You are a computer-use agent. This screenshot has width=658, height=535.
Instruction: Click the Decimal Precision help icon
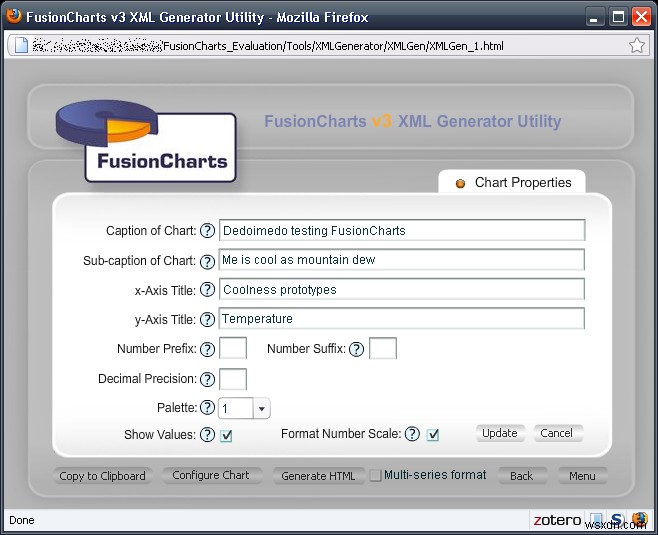pyautogui.click(x=207, y=379)
